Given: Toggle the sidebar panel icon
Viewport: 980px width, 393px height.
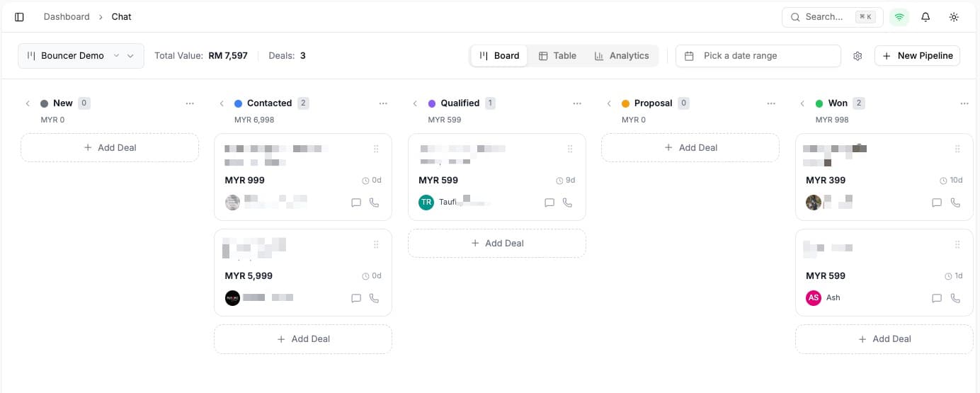Looking at the screenshot, I should click(x=19, y=17).
